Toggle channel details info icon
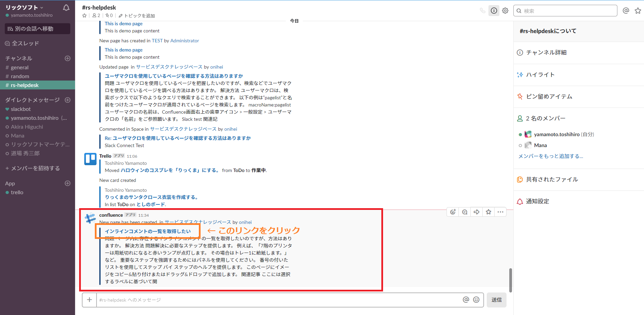The width and height of the screenshot is (644, 315). (494, 11)
